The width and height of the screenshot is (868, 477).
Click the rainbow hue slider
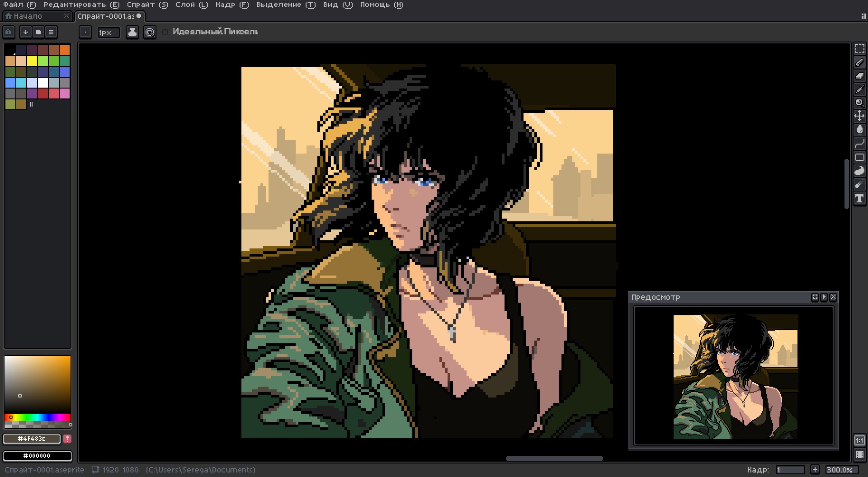(38, 417)
